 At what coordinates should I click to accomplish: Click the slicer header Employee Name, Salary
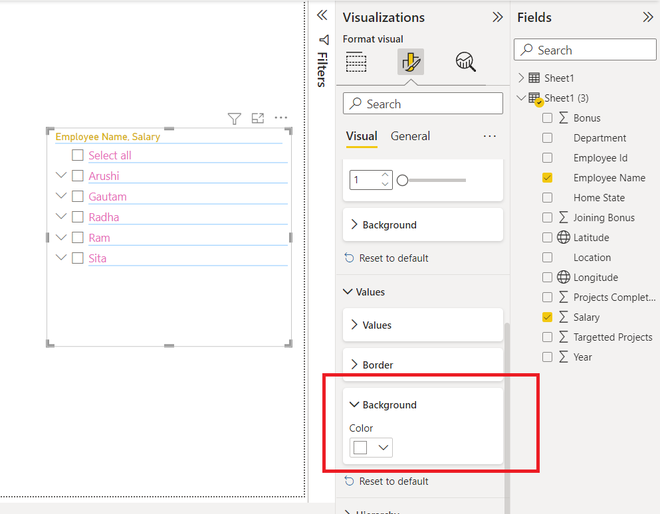[x=108, y=137]
